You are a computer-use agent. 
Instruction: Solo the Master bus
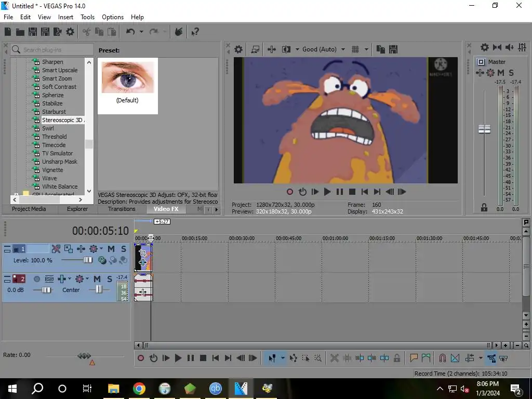point(511,73)
